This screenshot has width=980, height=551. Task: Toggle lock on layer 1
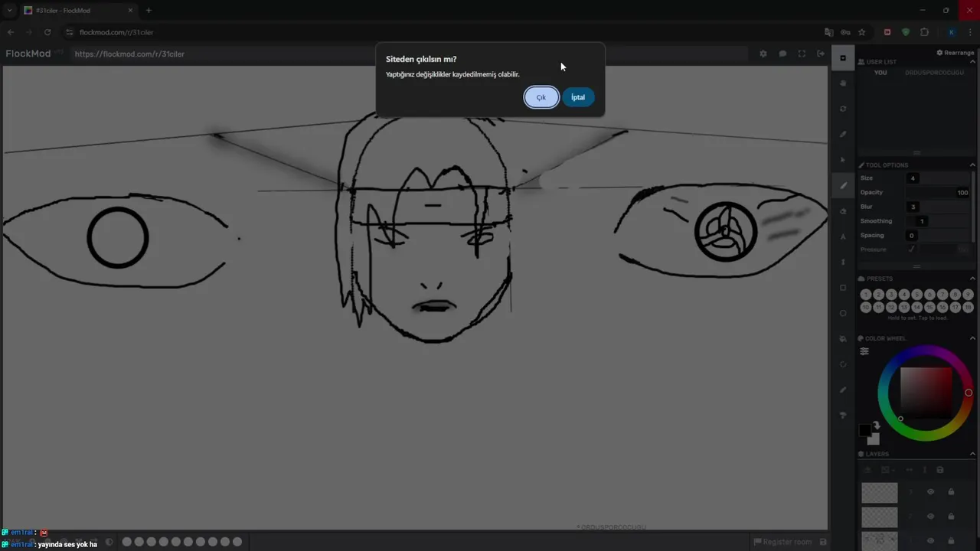pos(951,540)
